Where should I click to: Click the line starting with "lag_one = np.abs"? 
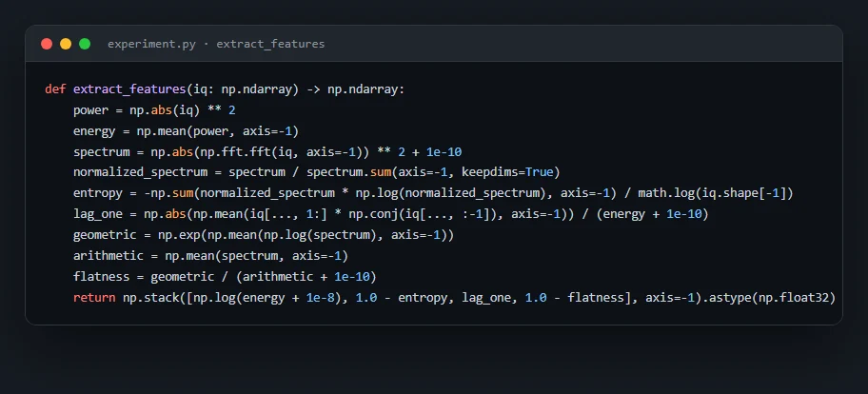pos(391,214)
